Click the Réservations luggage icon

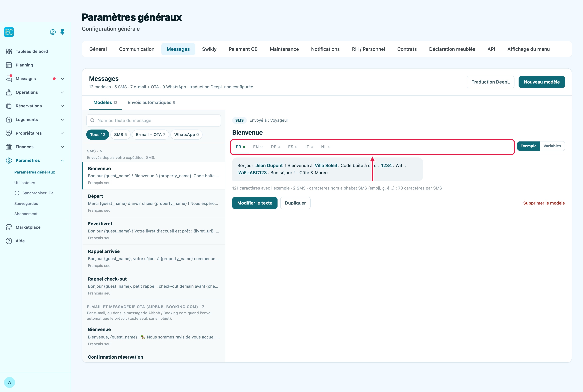click(x=9, y=106)
